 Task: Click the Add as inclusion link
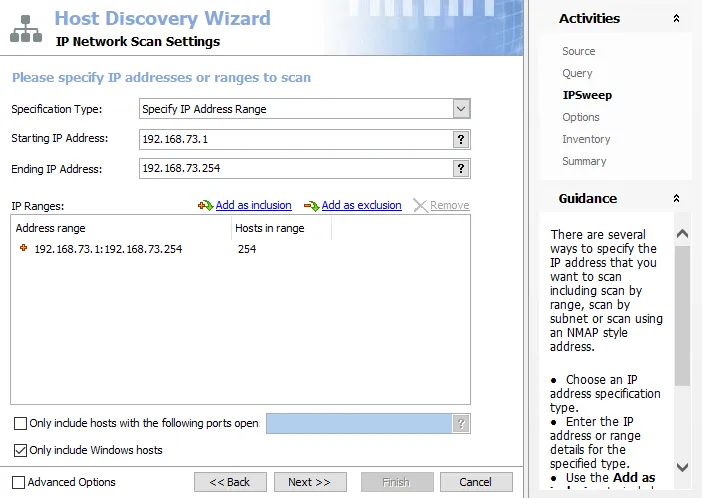(253, 205)
